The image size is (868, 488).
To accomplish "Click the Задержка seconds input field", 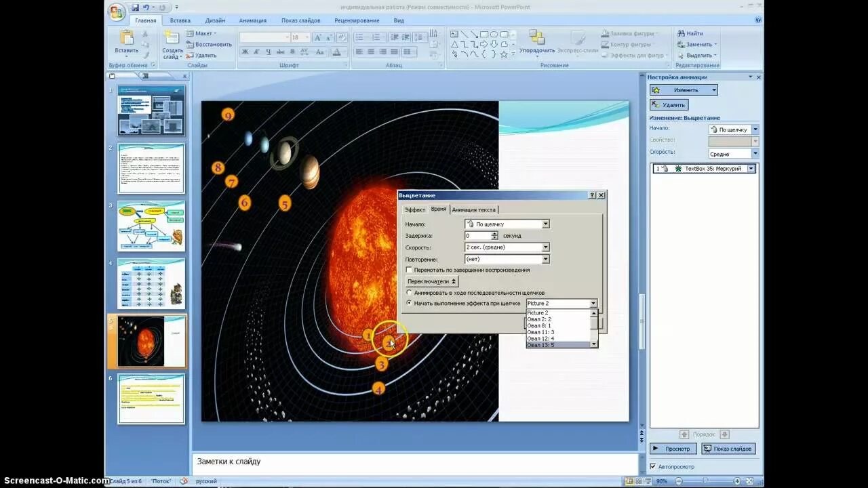I will click(477, 235).
